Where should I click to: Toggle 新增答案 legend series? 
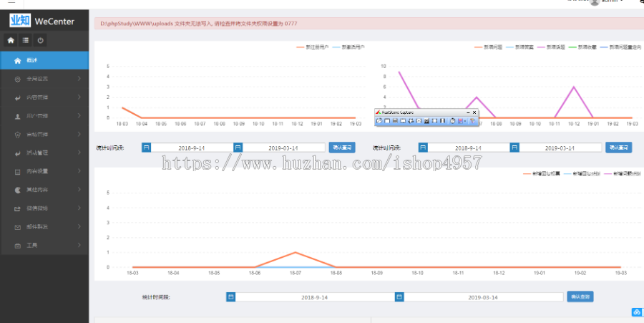tap(519, 47)
